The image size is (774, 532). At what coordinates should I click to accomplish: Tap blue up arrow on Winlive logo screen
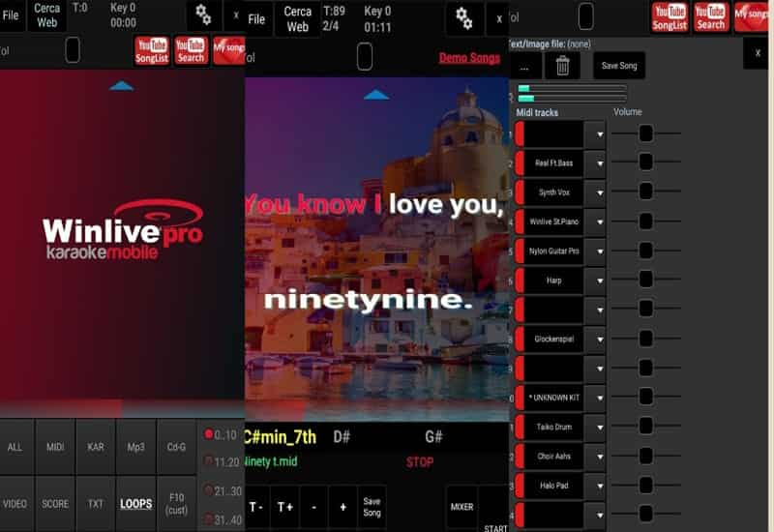point(122,86)
